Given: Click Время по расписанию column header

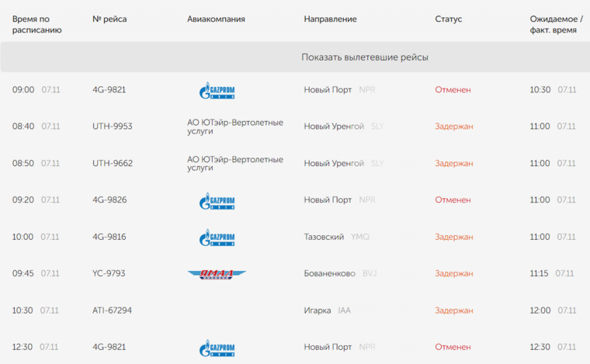Looking at the screenshot, I should (x=37, y=24).
